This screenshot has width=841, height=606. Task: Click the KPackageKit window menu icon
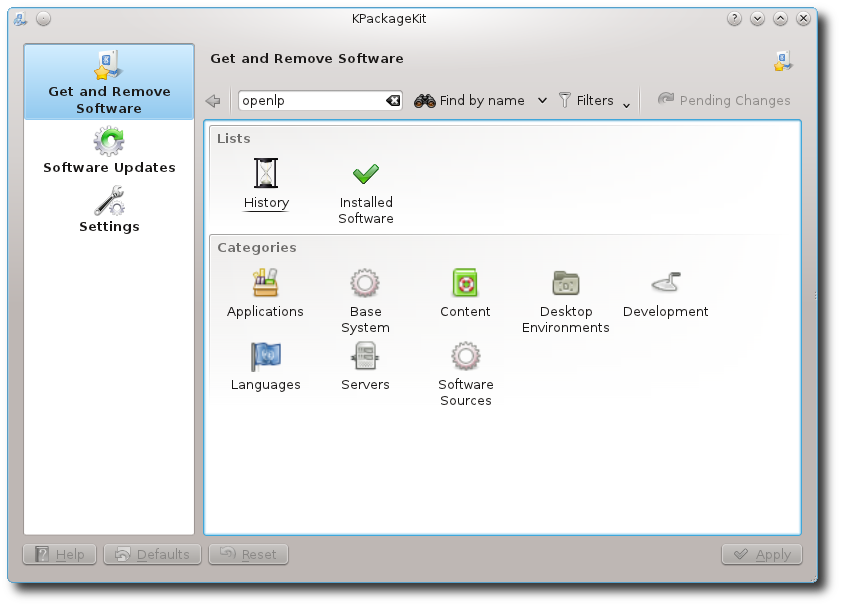tap(20, 19)
